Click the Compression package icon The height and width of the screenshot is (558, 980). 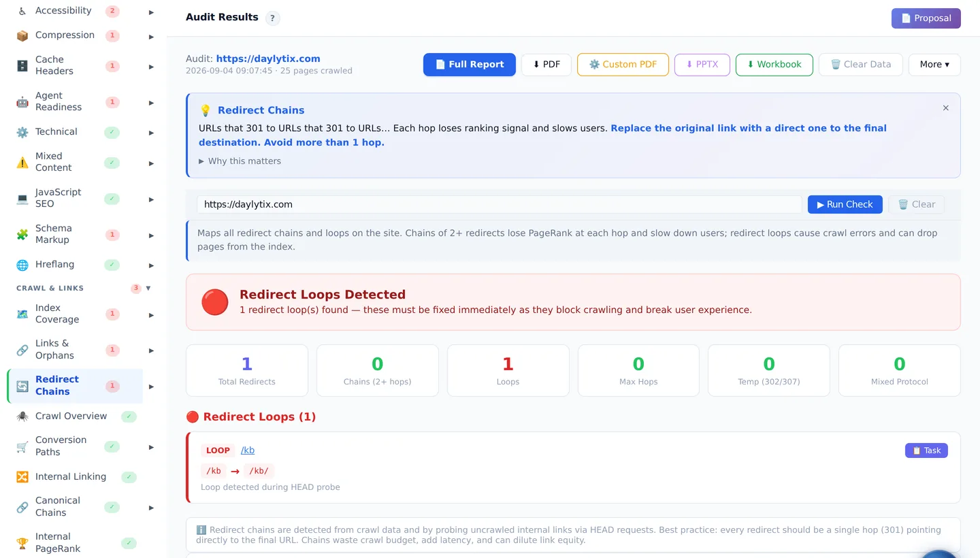pos(22,35)
